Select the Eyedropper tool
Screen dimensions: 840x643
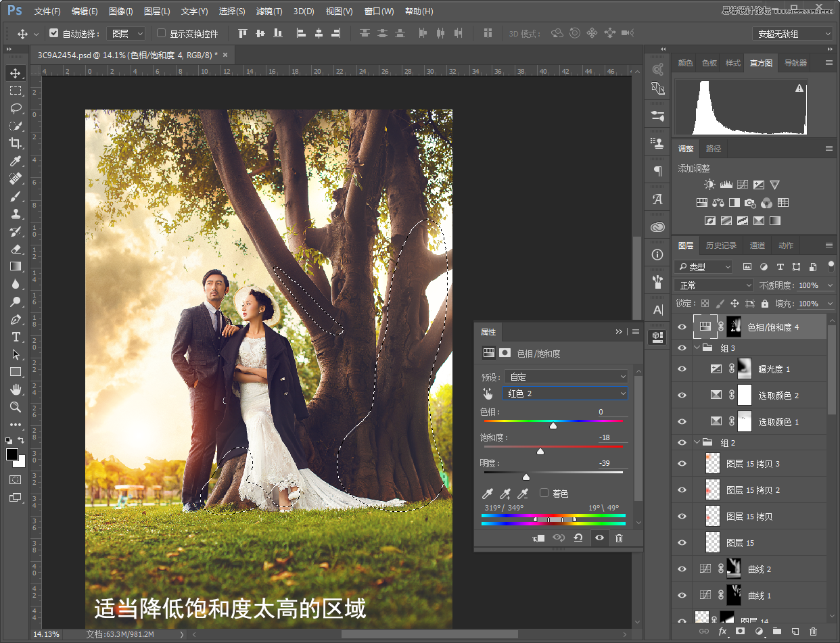coord(15,161)
